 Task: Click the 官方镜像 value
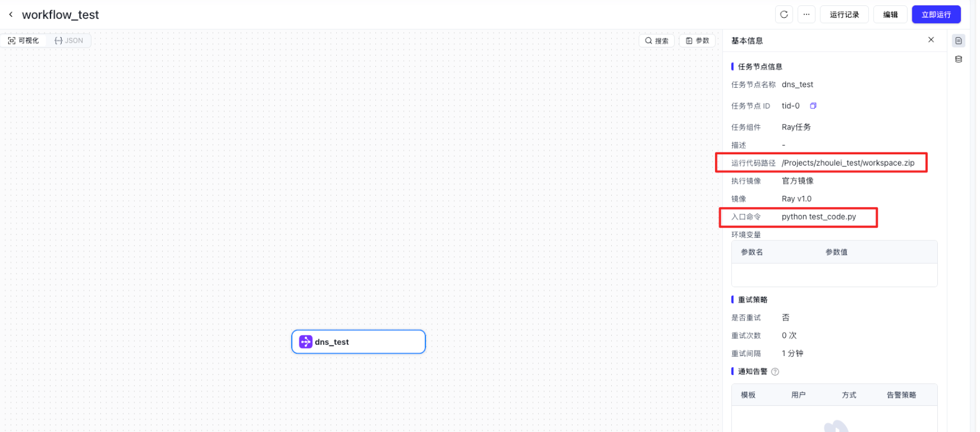click(798, 181)
